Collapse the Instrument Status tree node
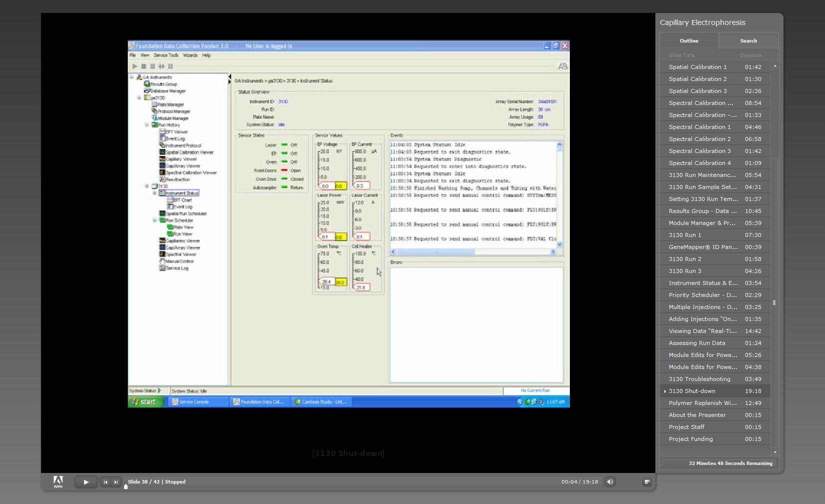The width and height of the screenshot is (825, 504). click(x=155, y=193)
